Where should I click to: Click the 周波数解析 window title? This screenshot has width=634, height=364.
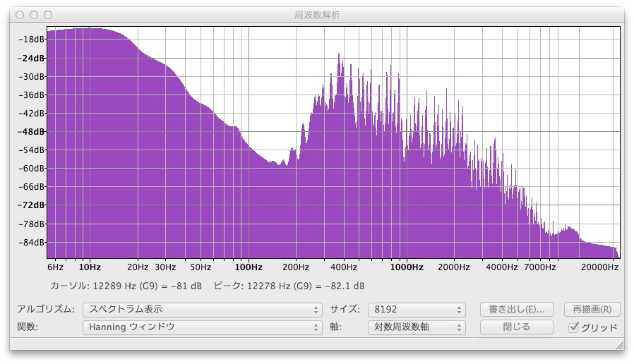(x=317, y=15)
